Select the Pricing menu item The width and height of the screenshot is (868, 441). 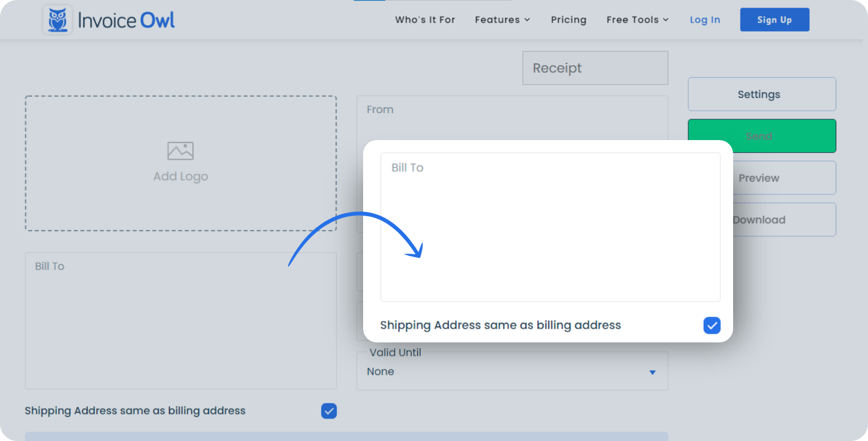(568, 20)
